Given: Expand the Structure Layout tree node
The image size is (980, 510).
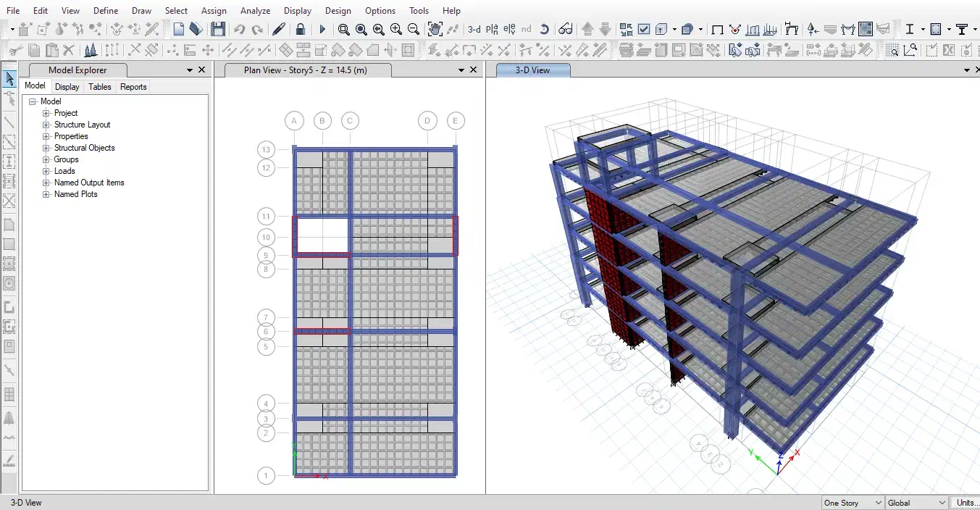Looking at the screenshot, I should point(46,125).
